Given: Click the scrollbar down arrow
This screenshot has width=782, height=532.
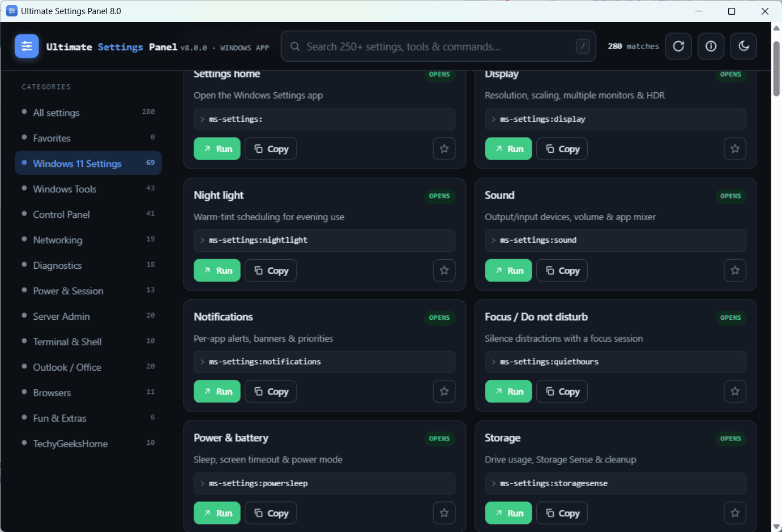Looking at the screenshot, I should (777, 527).
